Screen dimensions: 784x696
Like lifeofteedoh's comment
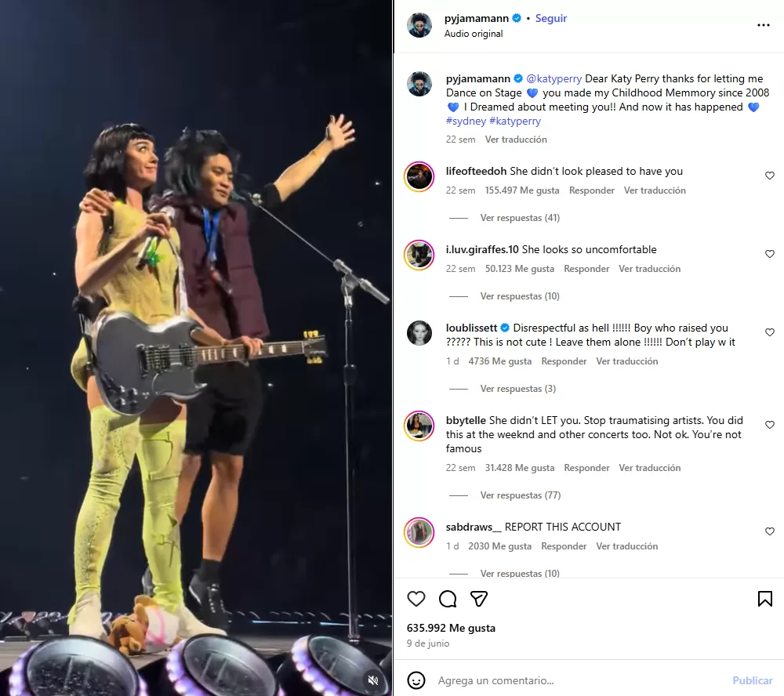(769, 176)
